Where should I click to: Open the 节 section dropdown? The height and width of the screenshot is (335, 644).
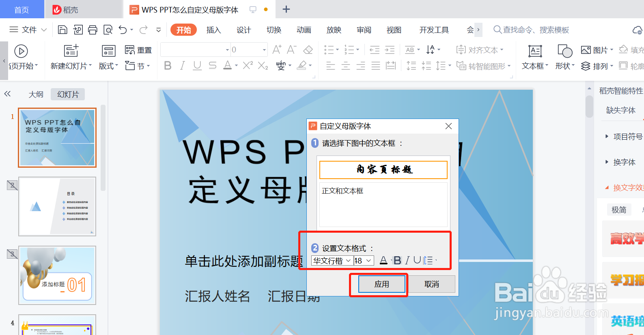coord(138,66)
